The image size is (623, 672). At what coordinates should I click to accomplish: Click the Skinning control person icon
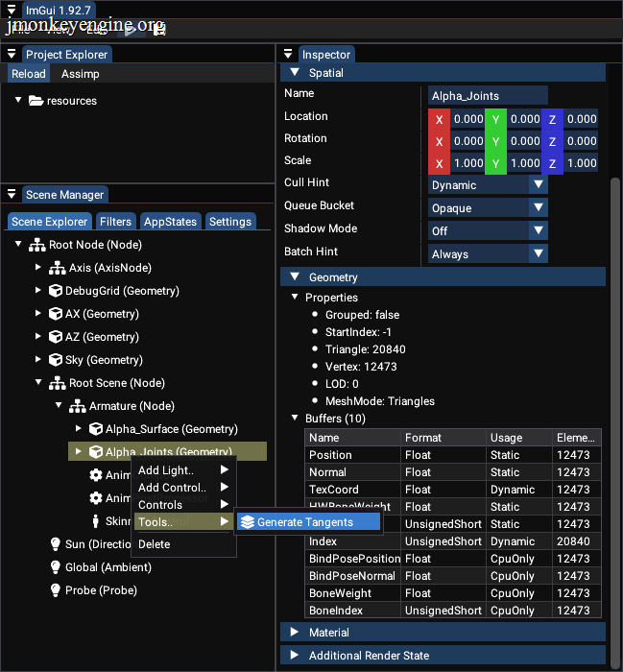pyautogui.click(x=96, y=521)
